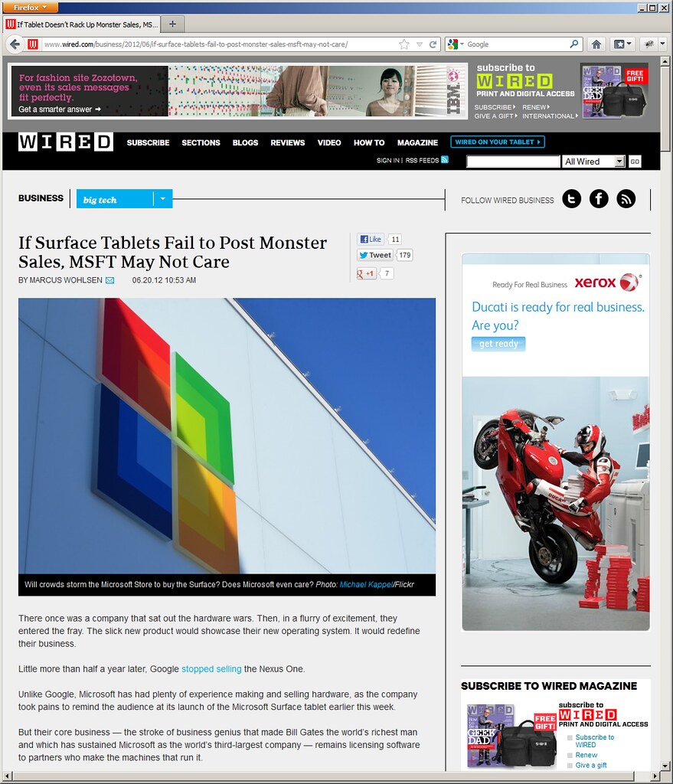Image resolution: width=673 pixels, height=784 pixels.
Task: Click the URL address field
Action: click(x=220, y=44)
